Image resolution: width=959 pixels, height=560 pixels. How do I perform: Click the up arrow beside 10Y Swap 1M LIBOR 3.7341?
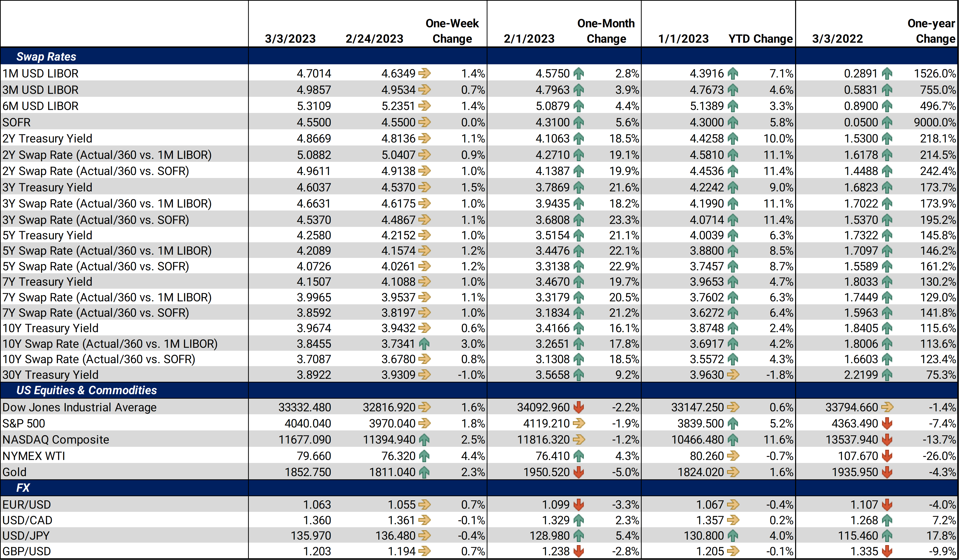point(424,344)
